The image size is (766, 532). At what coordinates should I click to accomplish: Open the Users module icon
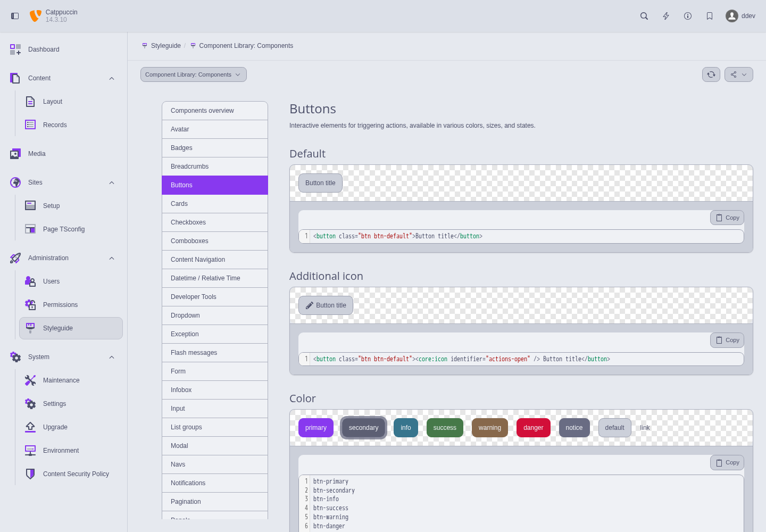tap(30, 281)
